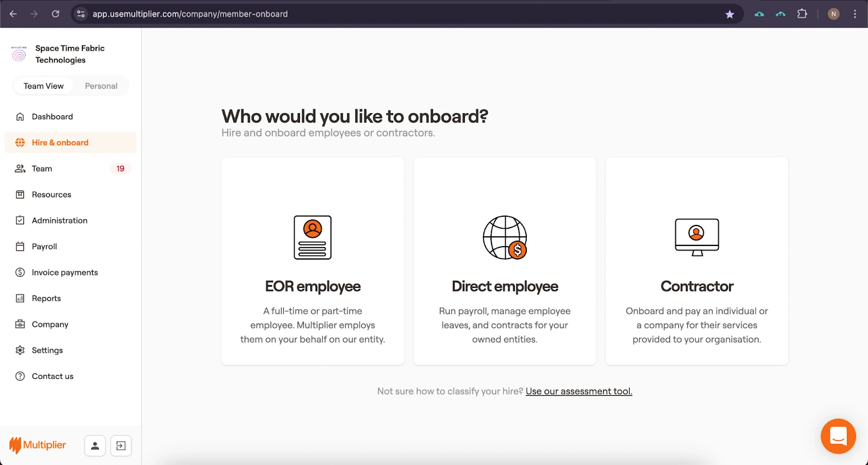Click the Hire & onboard globe icon
This screenshot has height=465, width=868.
(20, 143)
